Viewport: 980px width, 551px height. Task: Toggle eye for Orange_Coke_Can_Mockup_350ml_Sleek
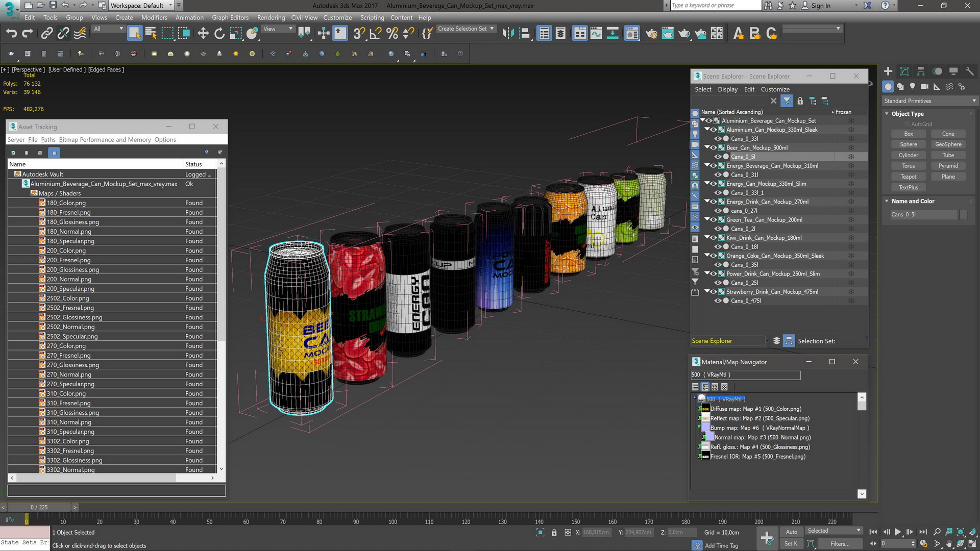pyautogui.click(x=714, y=256)
